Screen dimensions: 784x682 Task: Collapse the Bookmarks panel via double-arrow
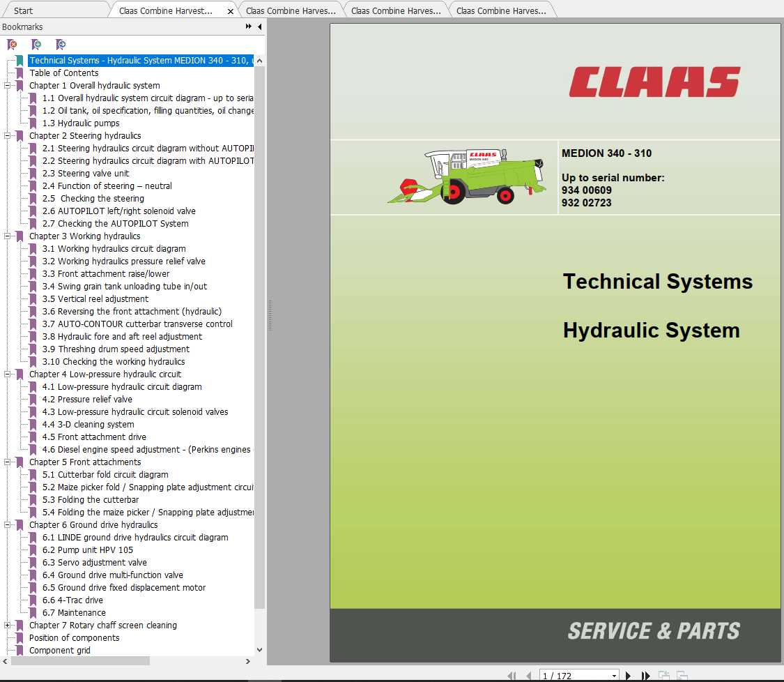point(247,25)
